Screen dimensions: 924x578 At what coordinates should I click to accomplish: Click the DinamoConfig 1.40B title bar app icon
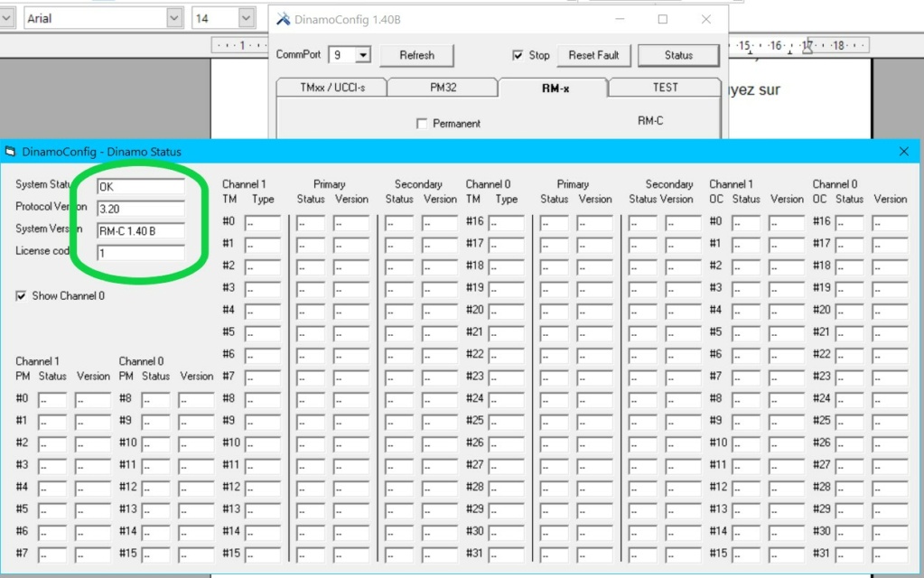[283, 19]
